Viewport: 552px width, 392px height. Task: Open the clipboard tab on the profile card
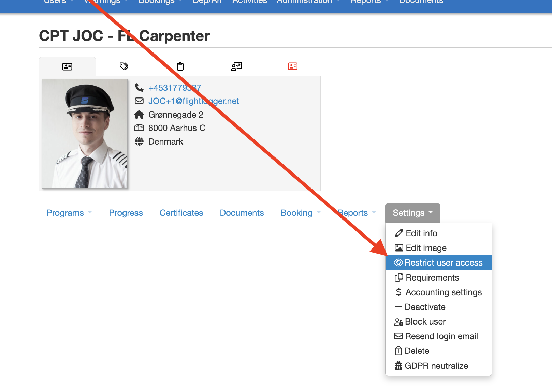click(180, 66)
